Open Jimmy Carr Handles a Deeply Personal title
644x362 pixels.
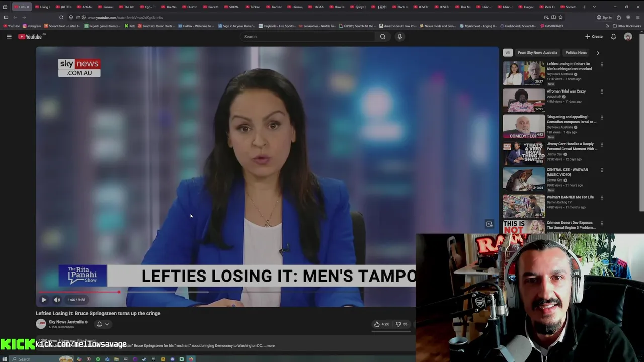pos(572,146)
